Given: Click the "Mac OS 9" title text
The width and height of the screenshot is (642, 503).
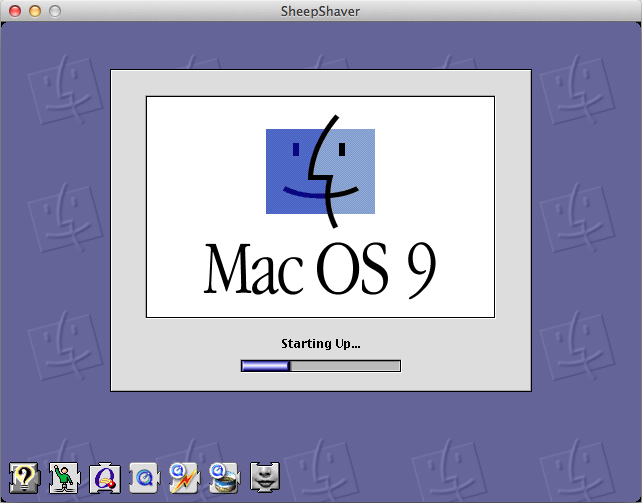Looking at the screenshot, I should click(x=320, y=266).
